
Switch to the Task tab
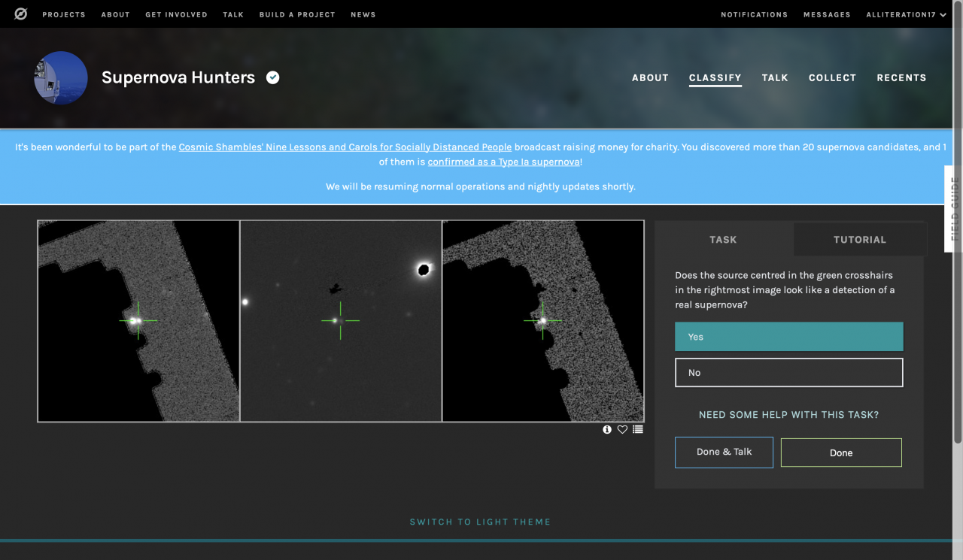tap(723, 239)
